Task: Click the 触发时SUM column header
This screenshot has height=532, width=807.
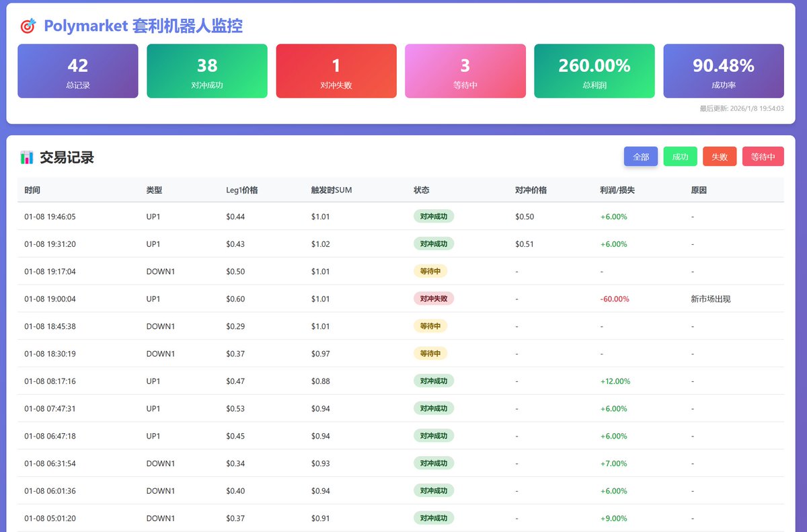Action: coord(332,190)
